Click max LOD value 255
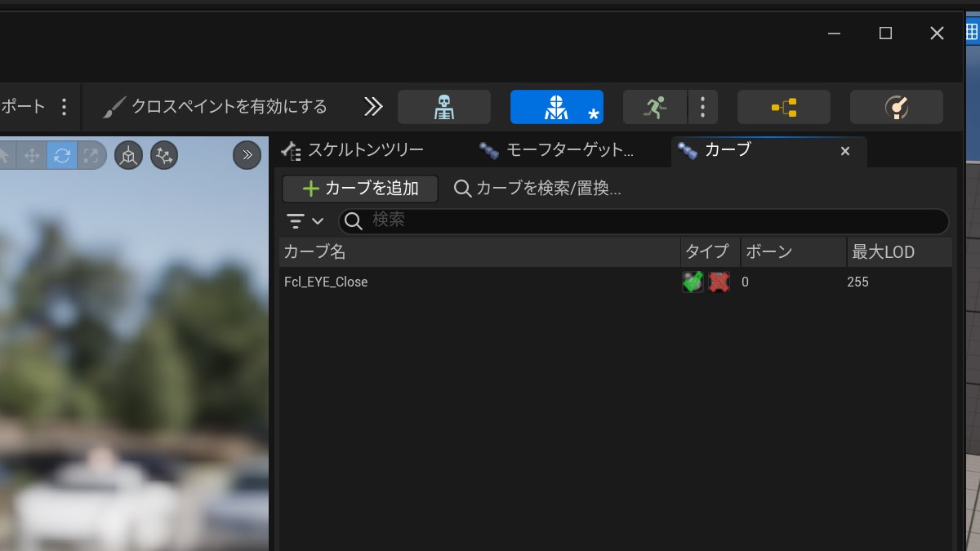 tap(857, 282)
